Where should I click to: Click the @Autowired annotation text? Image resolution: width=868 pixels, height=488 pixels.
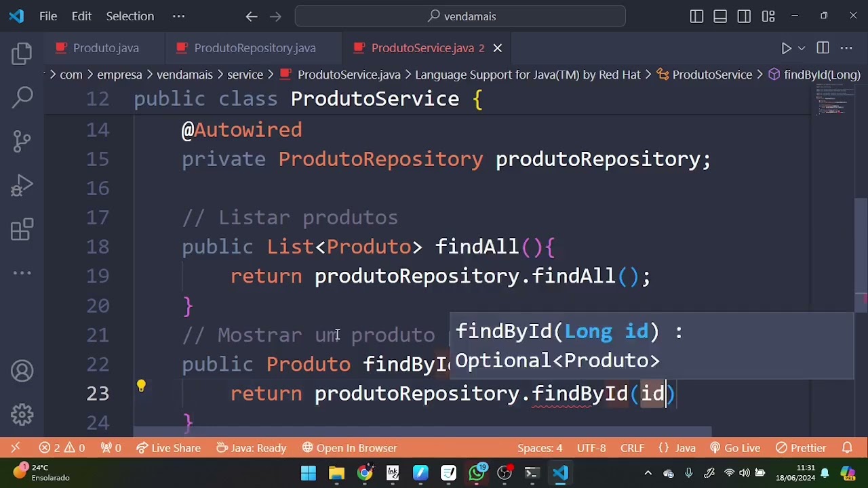click(241, 129)
